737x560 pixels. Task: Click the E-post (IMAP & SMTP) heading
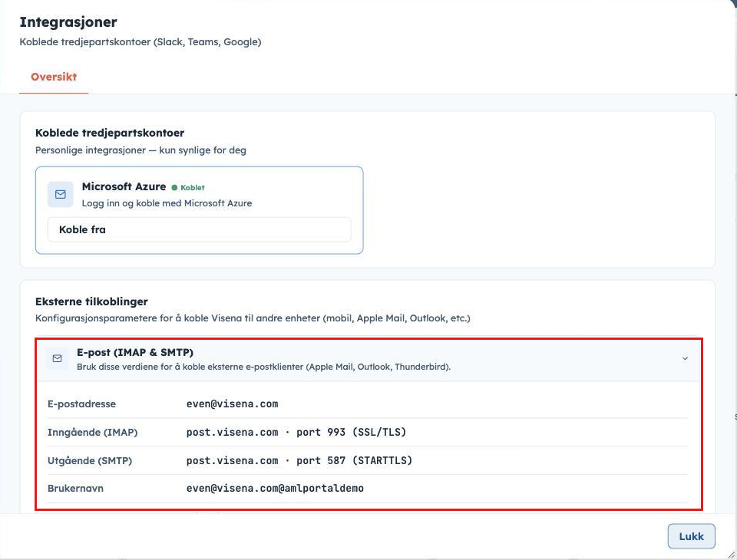tap(135, 352)
